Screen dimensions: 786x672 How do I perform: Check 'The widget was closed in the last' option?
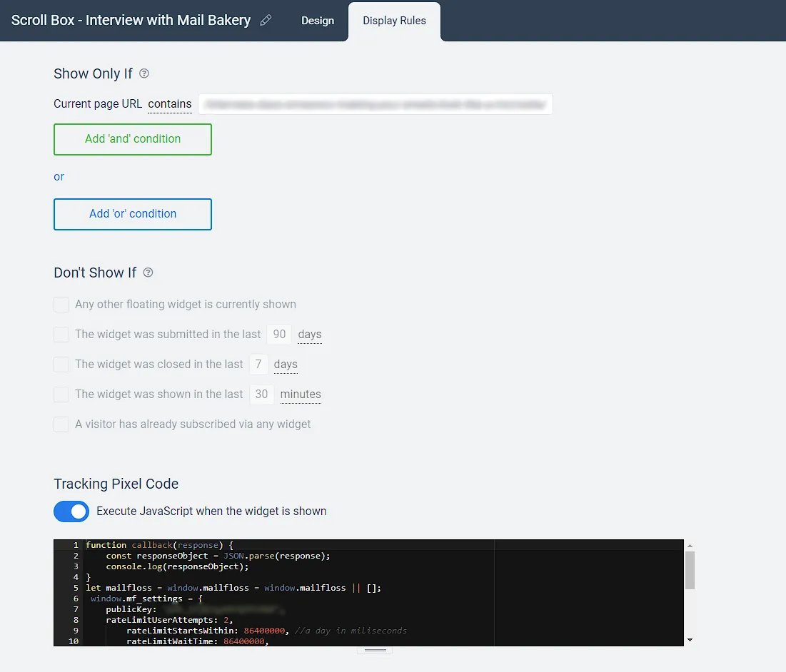tap(61, 365)
